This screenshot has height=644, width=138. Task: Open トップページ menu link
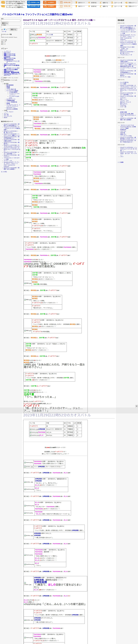click(x=7, y=51)
